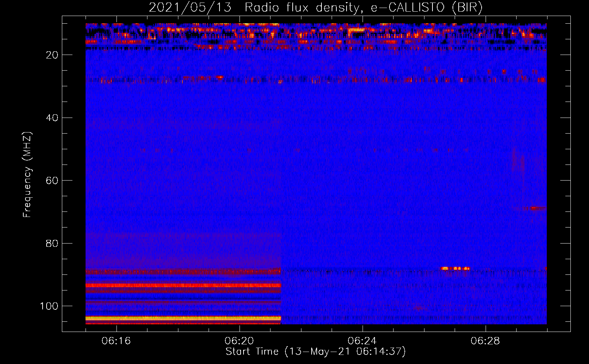
Task: Click the bright yellow band near 104 MHz
Action: click(x=183, y=318)
